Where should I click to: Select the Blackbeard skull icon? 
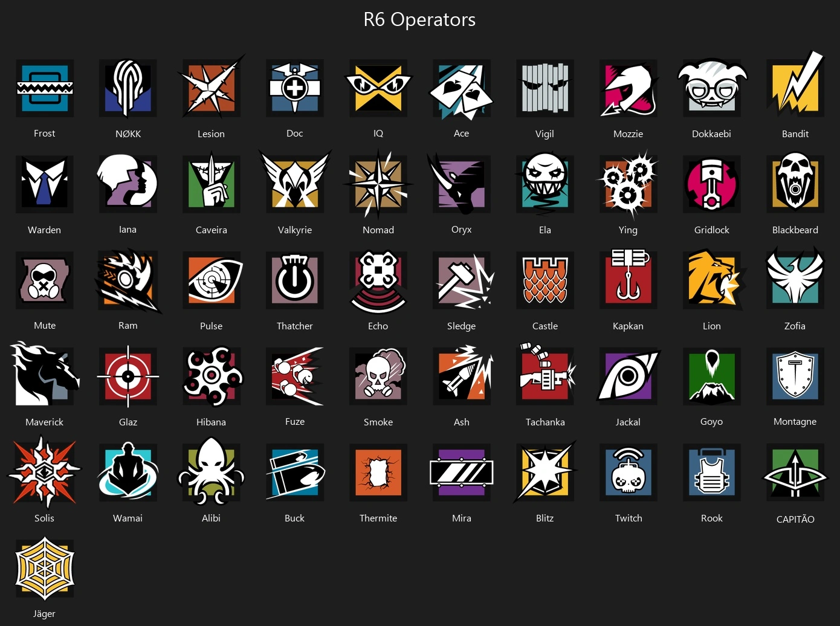point(795,183)
